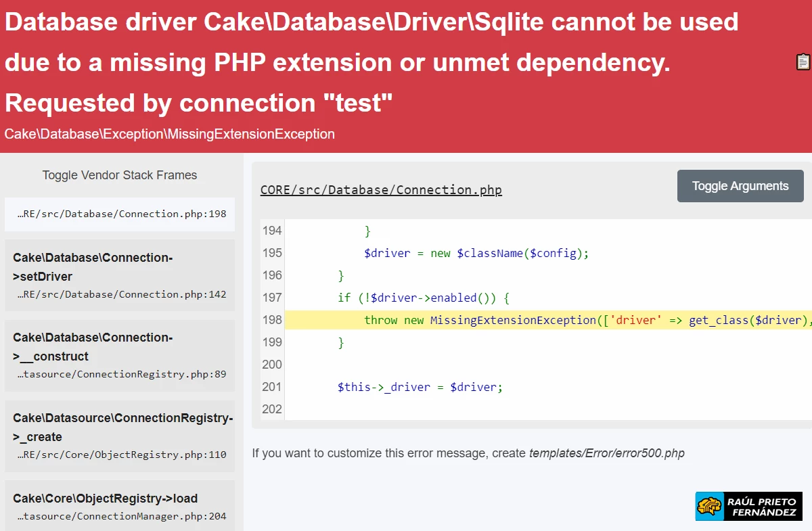Click the clipboard copy icon in header
The width and height of the screenshot is (812, 531).
(803, 62)
